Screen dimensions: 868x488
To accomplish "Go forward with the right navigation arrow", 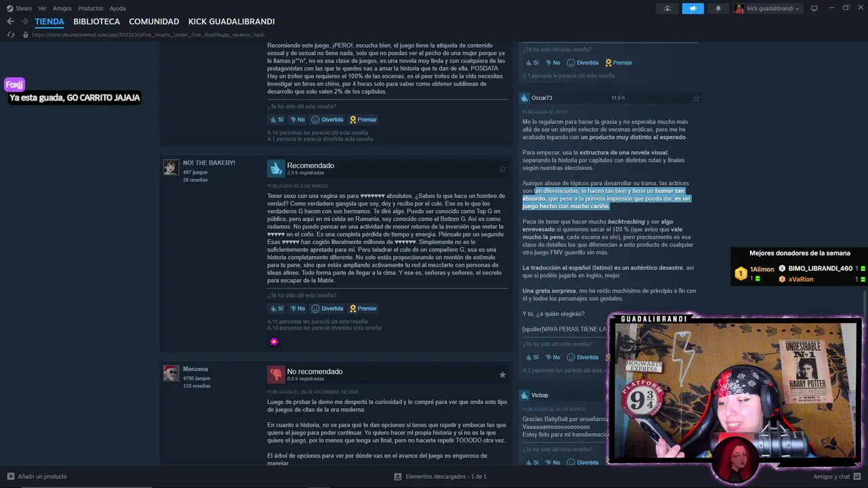I will 26,22.
